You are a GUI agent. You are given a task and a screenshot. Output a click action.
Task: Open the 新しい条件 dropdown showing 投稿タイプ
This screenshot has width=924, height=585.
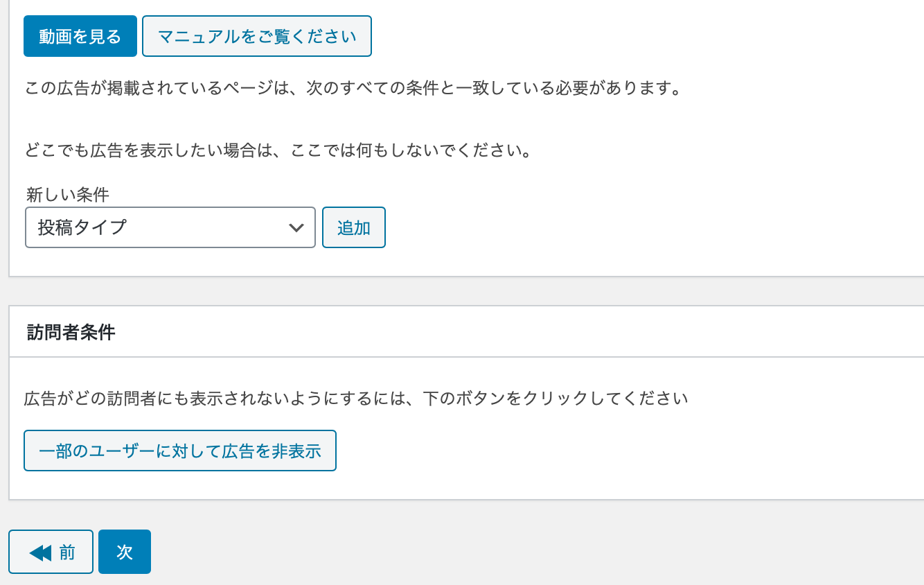(x=170, y=227)
